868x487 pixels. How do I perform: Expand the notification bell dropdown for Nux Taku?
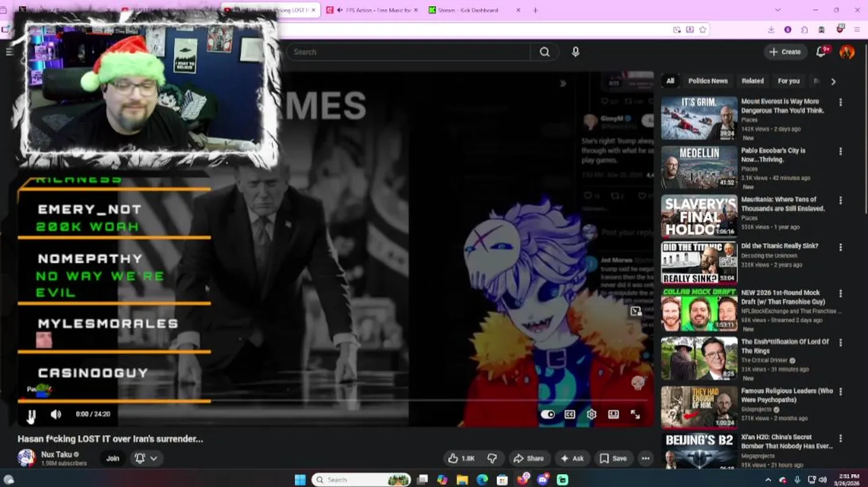tap(145, 459)
